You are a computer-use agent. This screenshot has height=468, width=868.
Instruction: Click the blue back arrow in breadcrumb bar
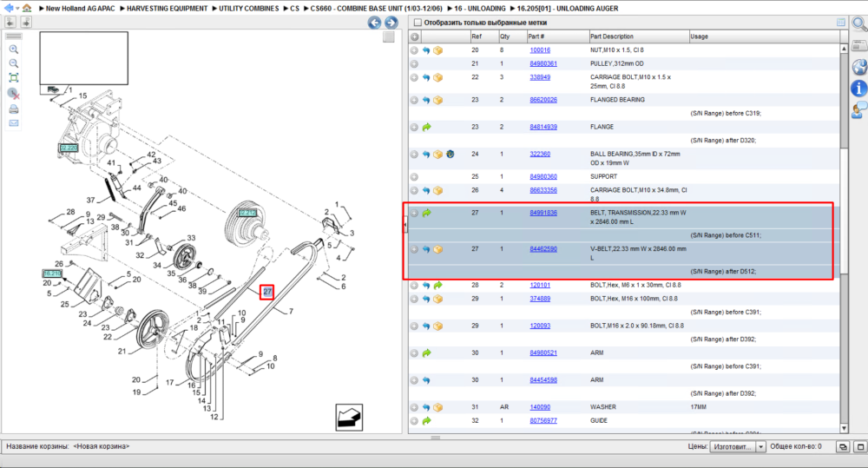point(9,8)
